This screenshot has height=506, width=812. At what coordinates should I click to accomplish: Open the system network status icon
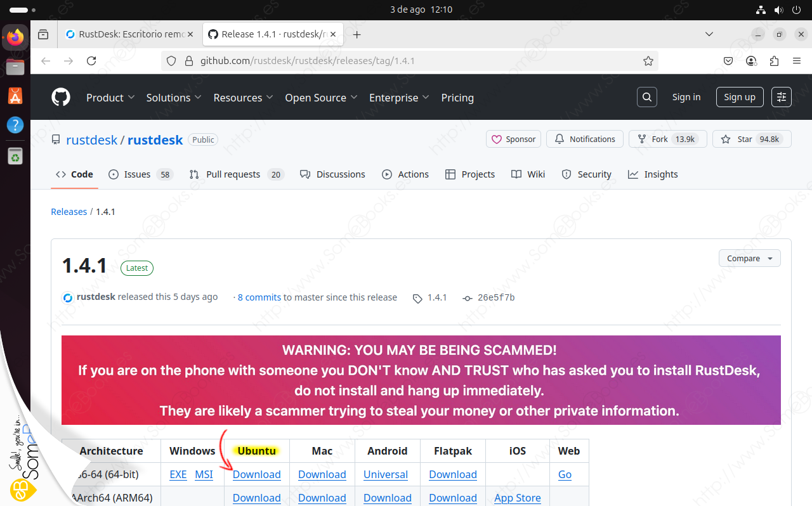coord(761,10)
